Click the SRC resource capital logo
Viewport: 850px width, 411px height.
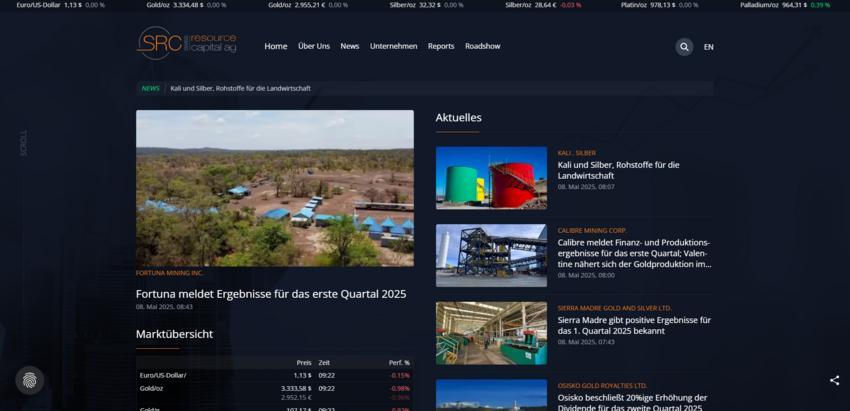[186, 43]
